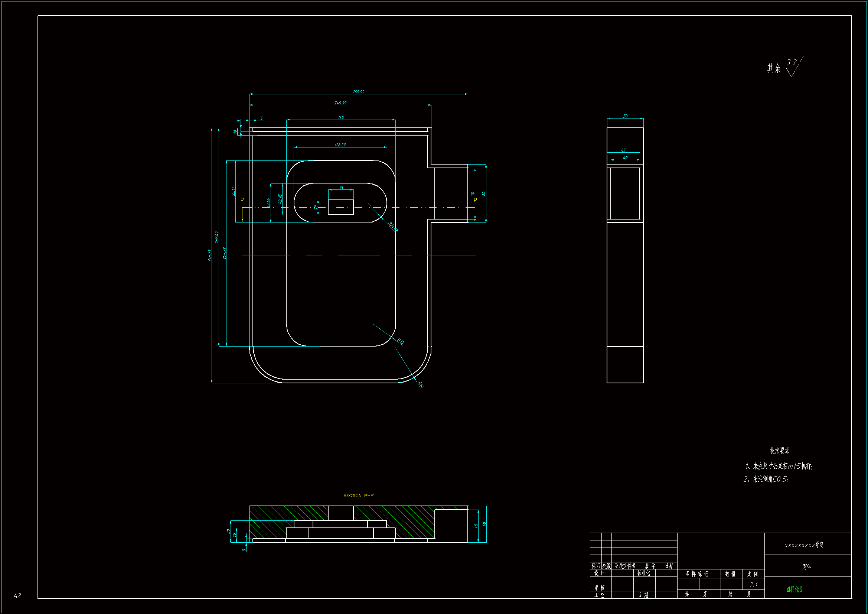
Task: Click the SECTION P-P title
Action: (358, 496)
